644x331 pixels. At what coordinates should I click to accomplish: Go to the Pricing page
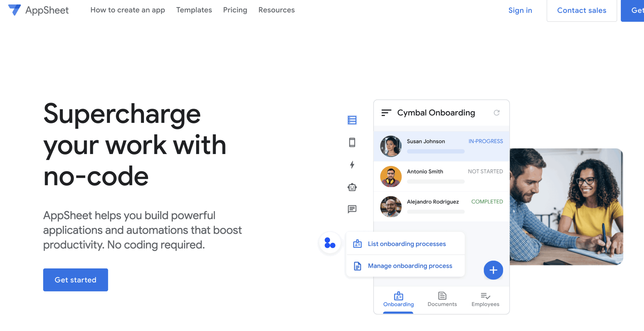[x=235, y=10]
